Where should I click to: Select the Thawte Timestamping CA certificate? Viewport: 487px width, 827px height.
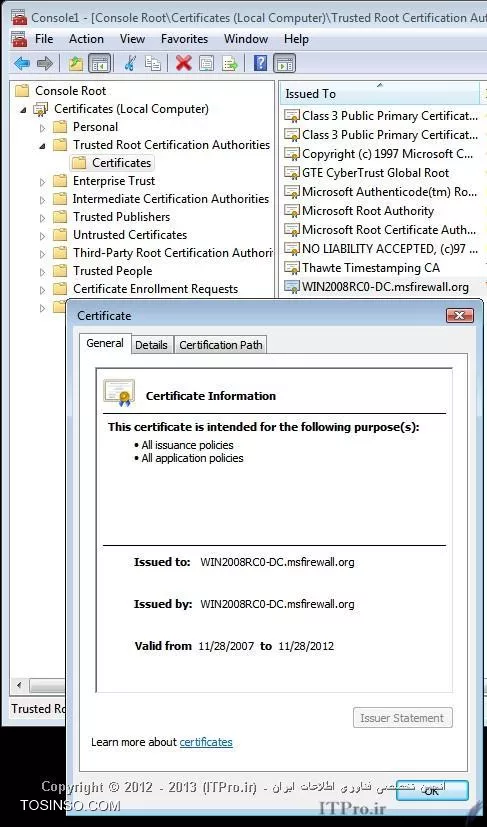coord(370,268)
